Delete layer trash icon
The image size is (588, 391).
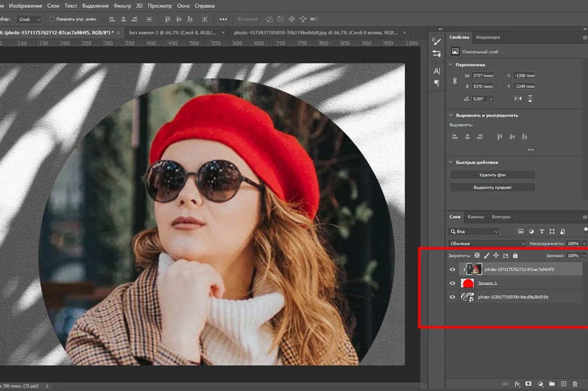click(575, 384)
